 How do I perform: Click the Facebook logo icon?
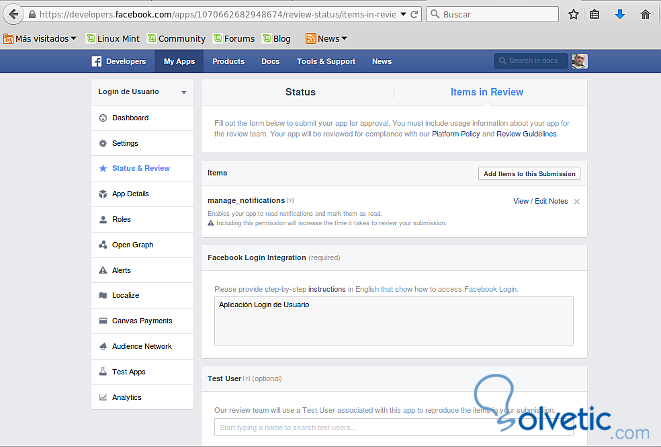[x=97, y=62]
